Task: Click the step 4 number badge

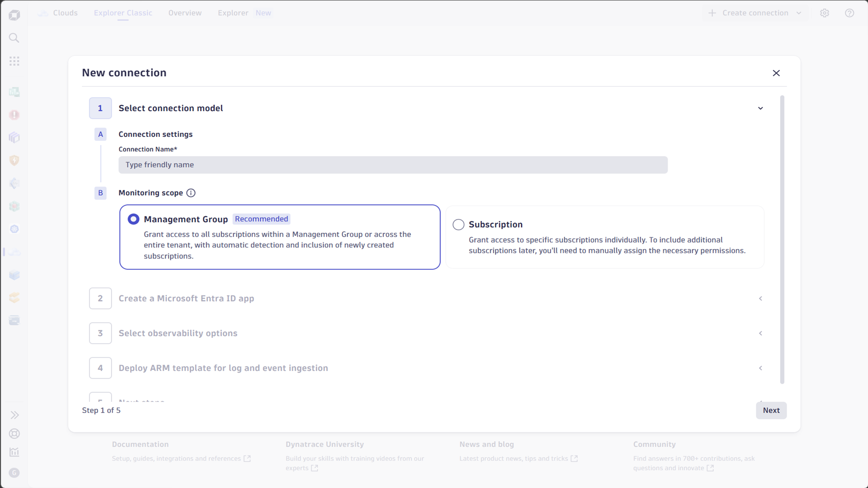Action: 100,368
